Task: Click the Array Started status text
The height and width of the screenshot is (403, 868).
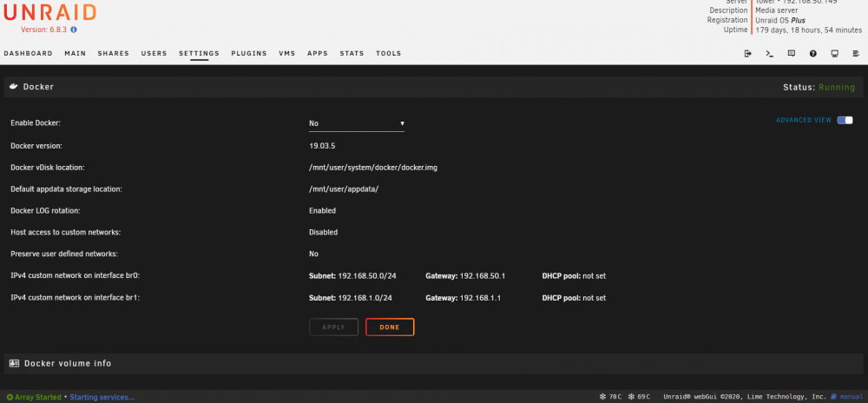Action: pyautogui.click(x=38, y=398)
